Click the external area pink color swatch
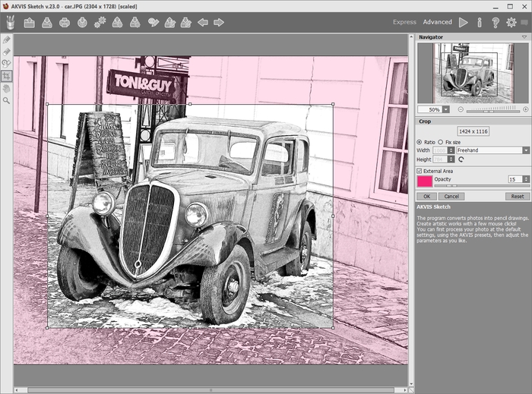532x394 pixels. tap(425, 181)
